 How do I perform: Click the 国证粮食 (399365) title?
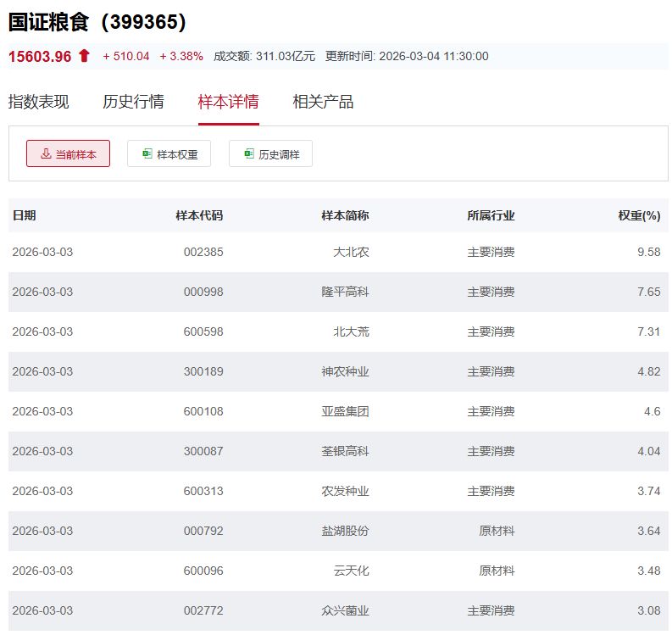[97, 22]
